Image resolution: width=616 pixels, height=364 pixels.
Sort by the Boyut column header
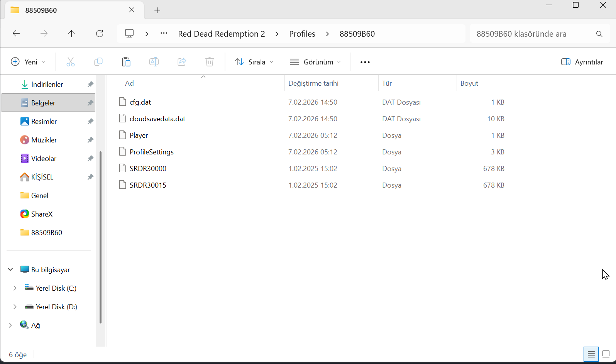[x=469, y=83]
